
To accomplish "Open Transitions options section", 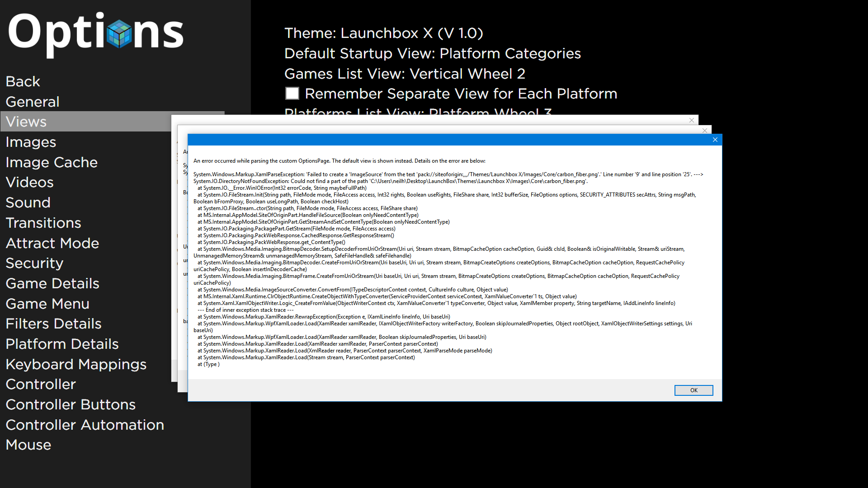I will pos(43,223).
